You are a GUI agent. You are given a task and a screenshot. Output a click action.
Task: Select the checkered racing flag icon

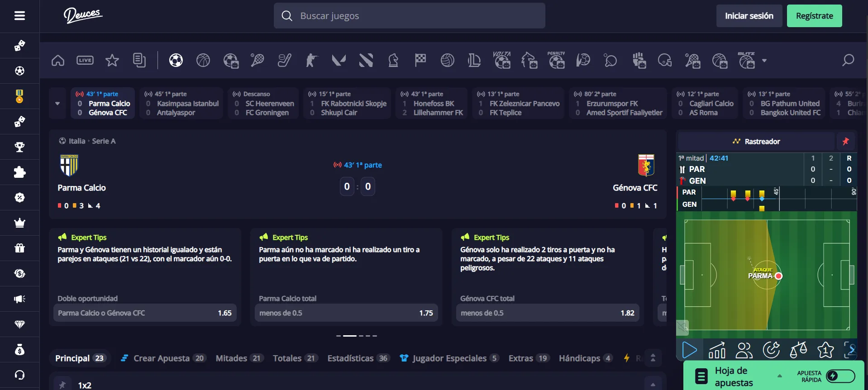pyautogui.click(x=420, y=60)
